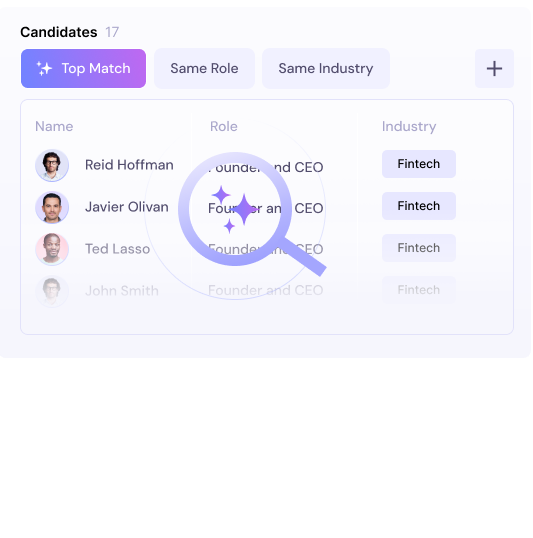
Task: Click the Fintech tag for John Smith
Action: click(x=419, y=290)
